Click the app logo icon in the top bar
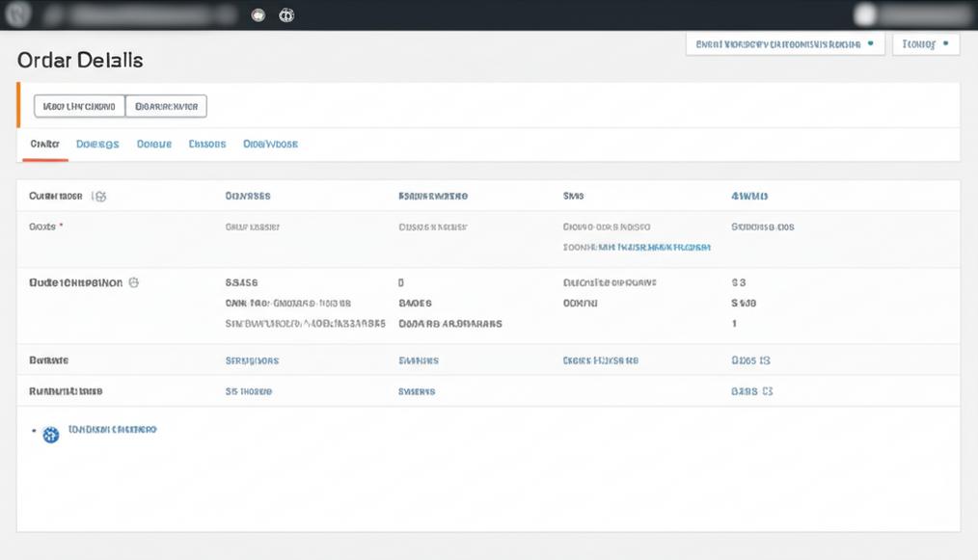This screenshot has width=978, height=560. 17,13
